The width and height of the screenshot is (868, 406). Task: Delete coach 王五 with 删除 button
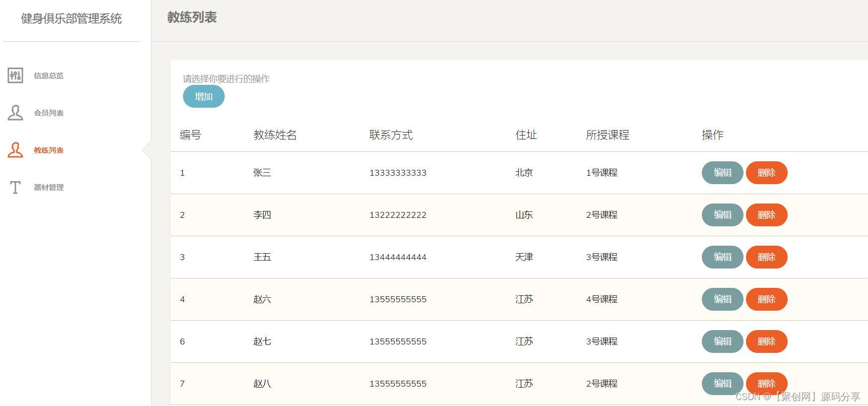click(767, 257)
